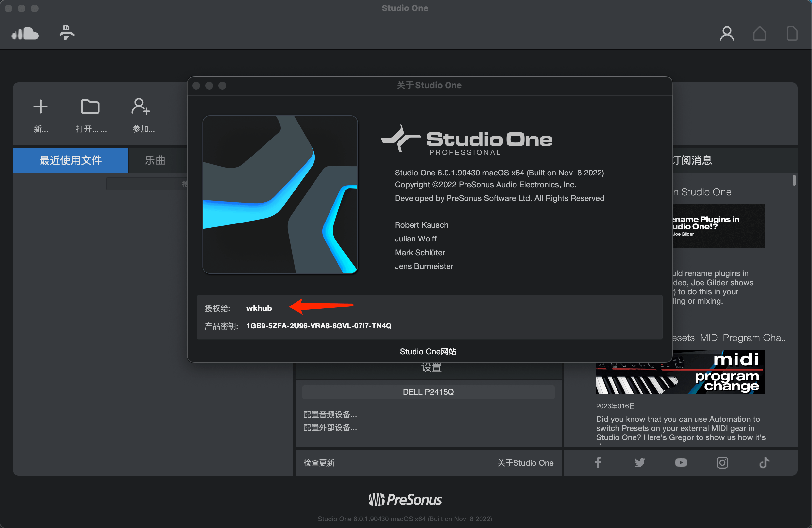
Task: Open Studio One网站 link
Action: [428, 351]
